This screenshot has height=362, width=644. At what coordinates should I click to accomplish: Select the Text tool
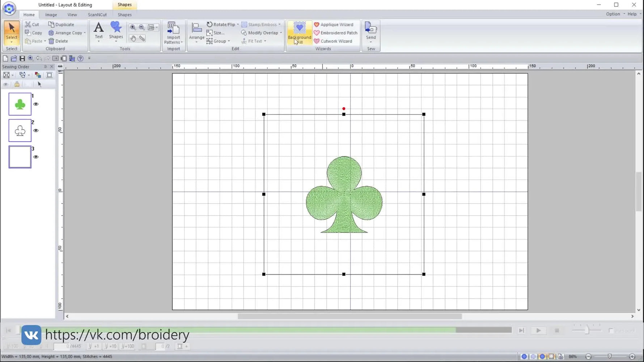click(98, 31)
